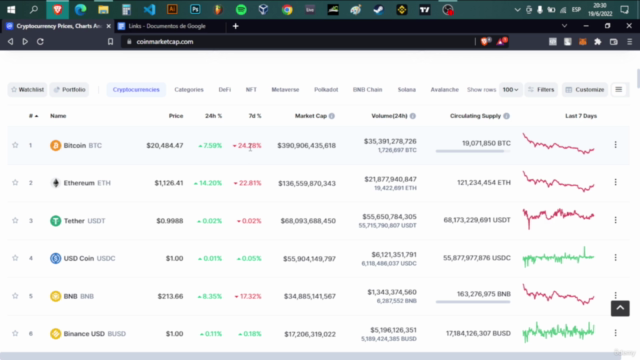
Task: Mark BNB row star
Action: [x=15, y=296]
